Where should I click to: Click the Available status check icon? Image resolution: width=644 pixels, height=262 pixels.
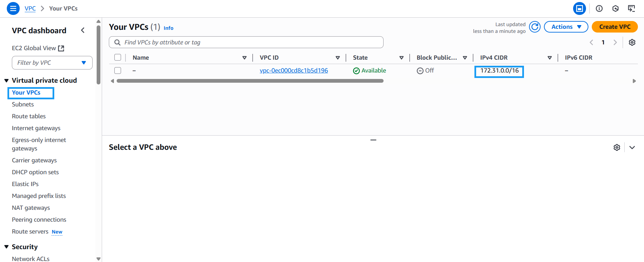pos(356,71)
